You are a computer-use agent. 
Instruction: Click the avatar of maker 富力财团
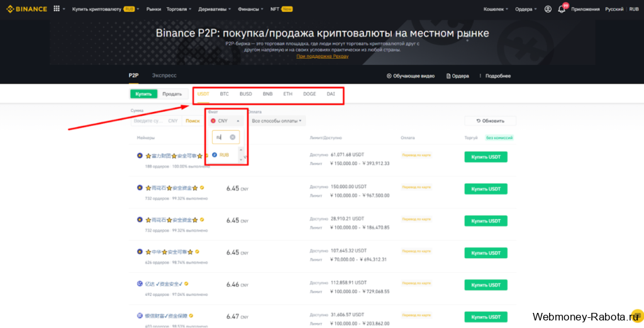[x=140, y=156]
